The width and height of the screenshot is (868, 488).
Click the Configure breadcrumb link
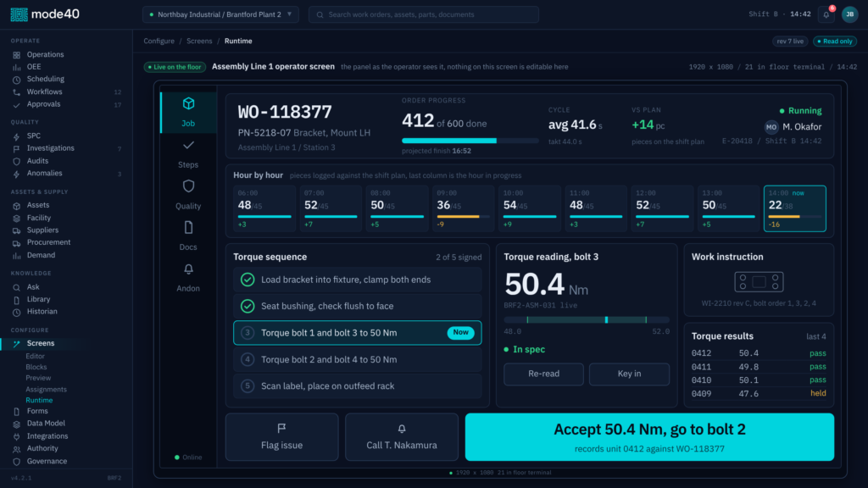(159, 41)
